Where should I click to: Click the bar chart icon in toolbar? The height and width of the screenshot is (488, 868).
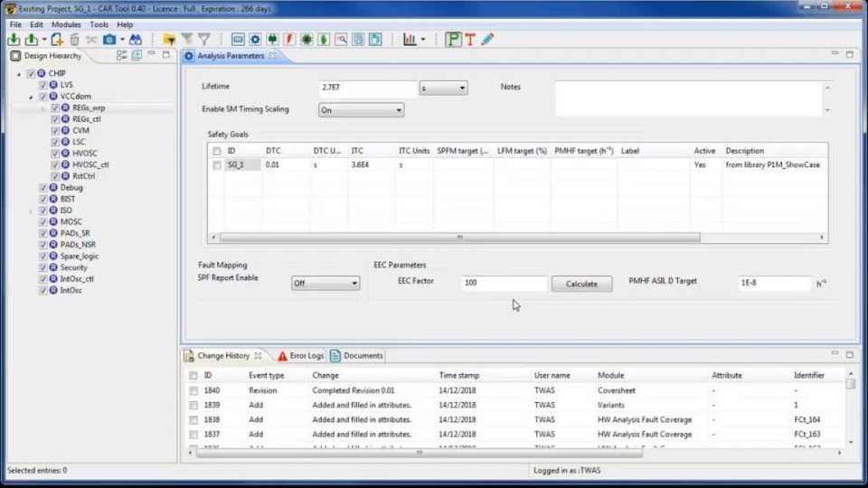point(410,40)
